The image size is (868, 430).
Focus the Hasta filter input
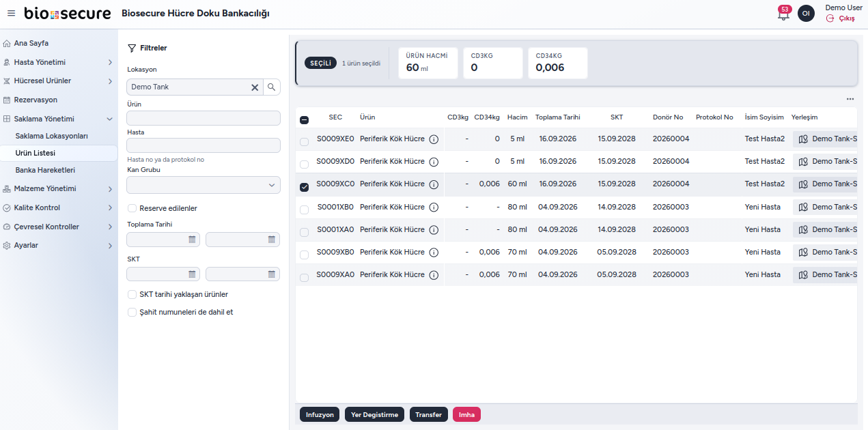click(204, 145)
